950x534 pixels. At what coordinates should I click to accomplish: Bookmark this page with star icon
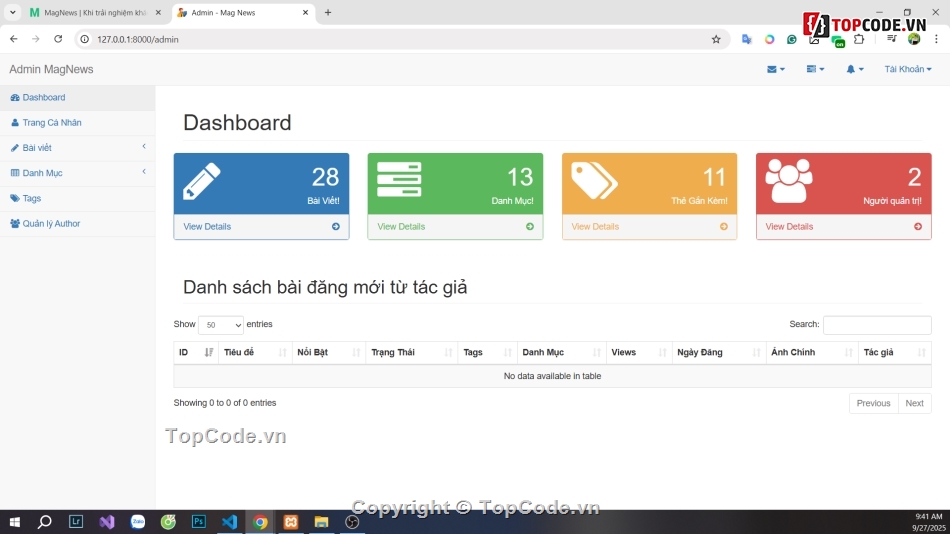[x=716, y=39]
